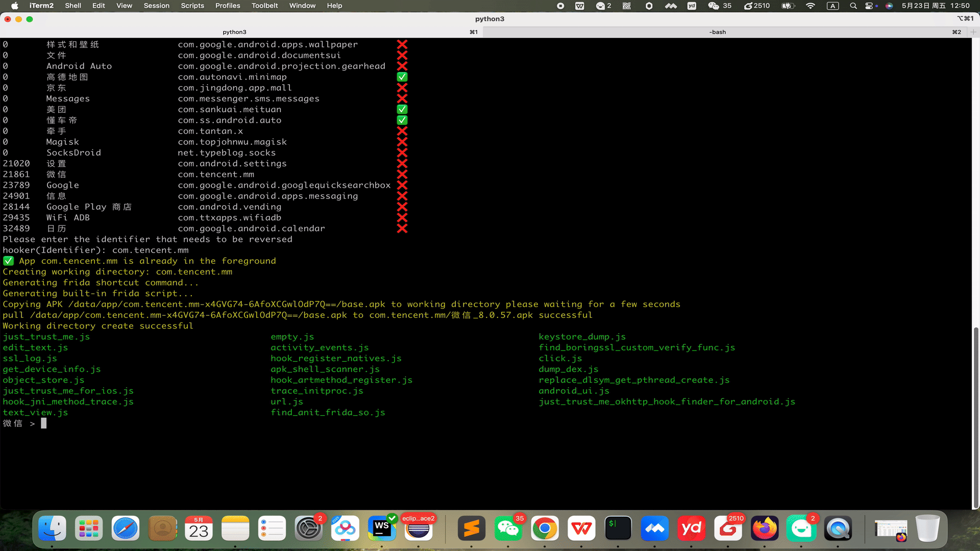Open Spotlight search in menu bar
Viewport: 980px width, 551px height.
tap(853, 6)
